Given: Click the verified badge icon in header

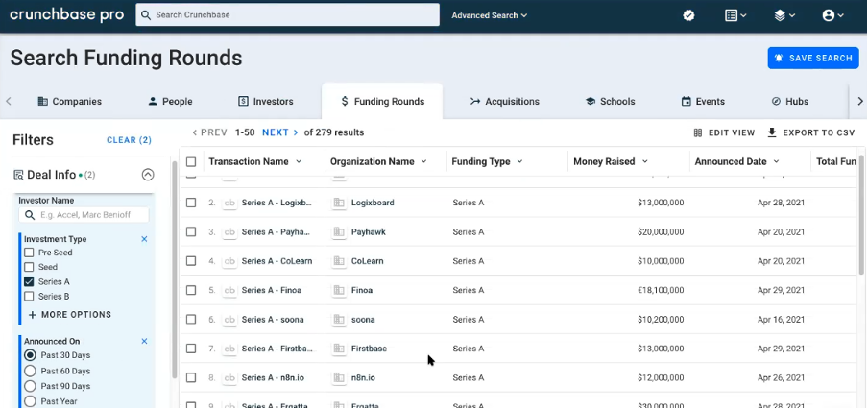Looking at the screenshot, I should [688, 15].
